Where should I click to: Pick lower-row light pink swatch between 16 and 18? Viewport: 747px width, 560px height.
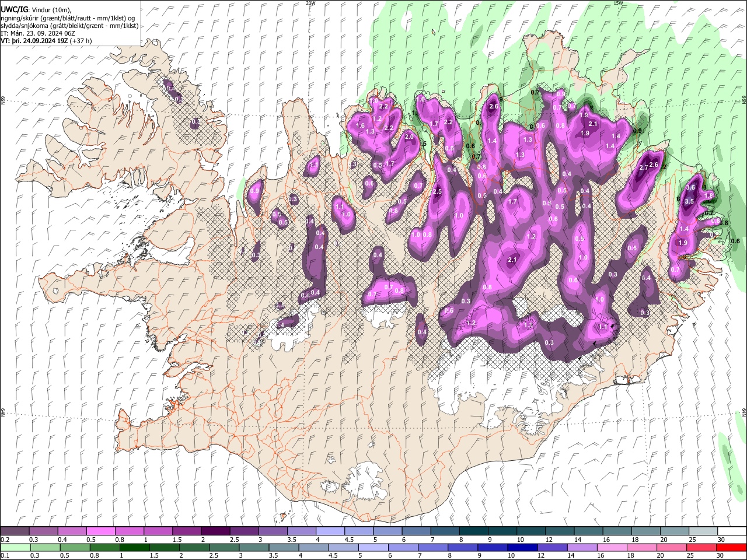click(x=612, y=548)
